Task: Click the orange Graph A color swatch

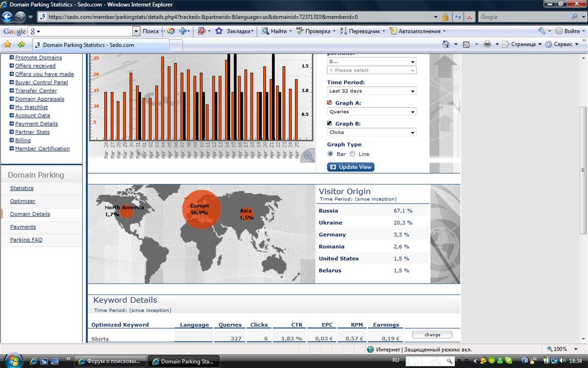Action: (330, 103)
